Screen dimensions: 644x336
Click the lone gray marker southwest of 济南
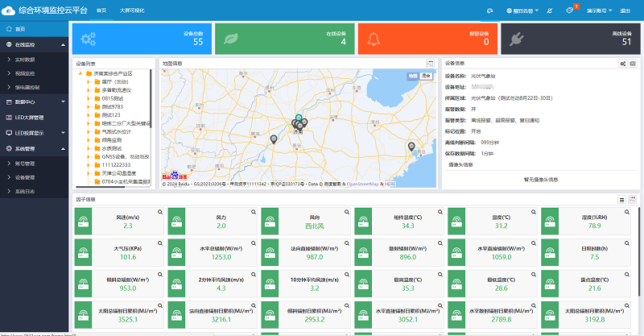coord(274,139)
